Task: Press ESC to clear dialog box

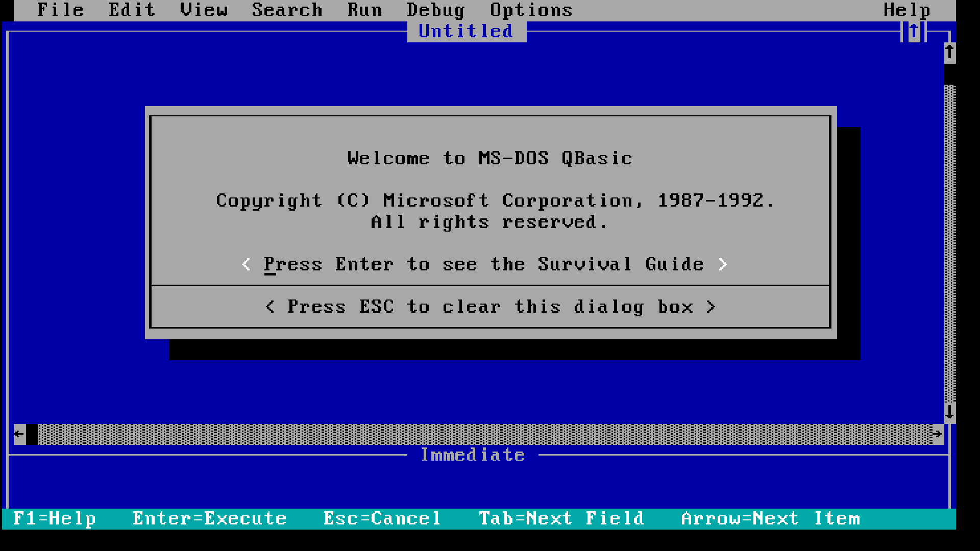Action: (490, 306)
